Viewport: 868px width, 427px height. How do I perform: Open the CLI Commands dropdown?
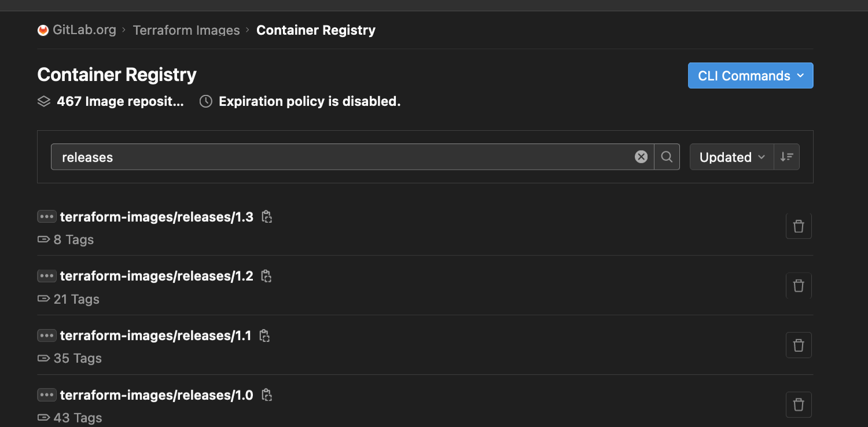[750, 76]
